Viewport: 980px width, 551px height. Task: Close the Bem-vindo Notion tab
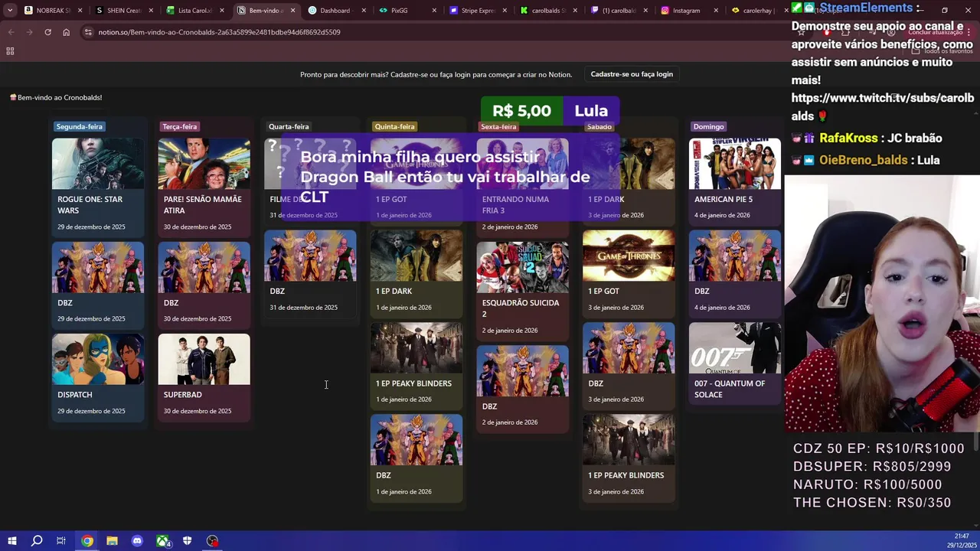292,11
